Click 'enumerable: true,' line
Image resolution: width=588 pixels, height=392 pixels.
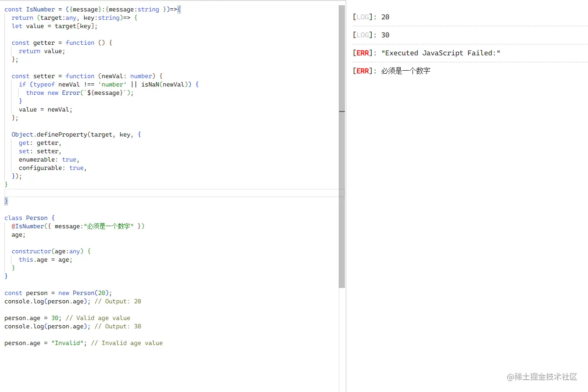point(49,159)
